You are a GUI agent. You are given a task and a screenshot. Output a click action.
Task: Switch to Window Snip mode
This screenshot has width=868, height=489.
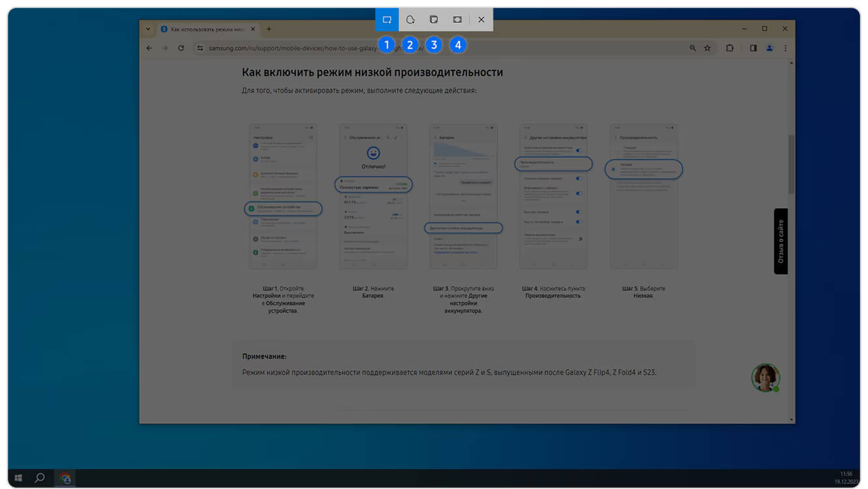click(433, 20)
